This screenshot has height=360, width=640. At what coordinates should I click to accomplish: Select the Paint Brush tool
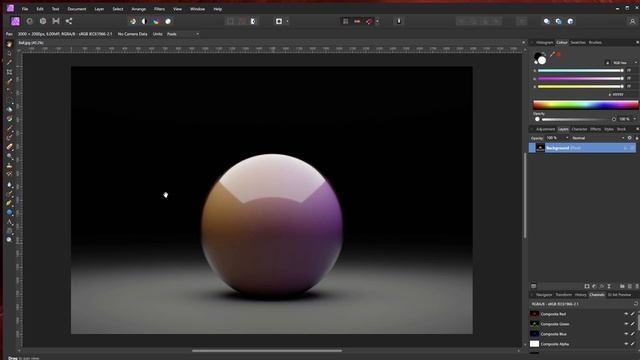point(9,128)
